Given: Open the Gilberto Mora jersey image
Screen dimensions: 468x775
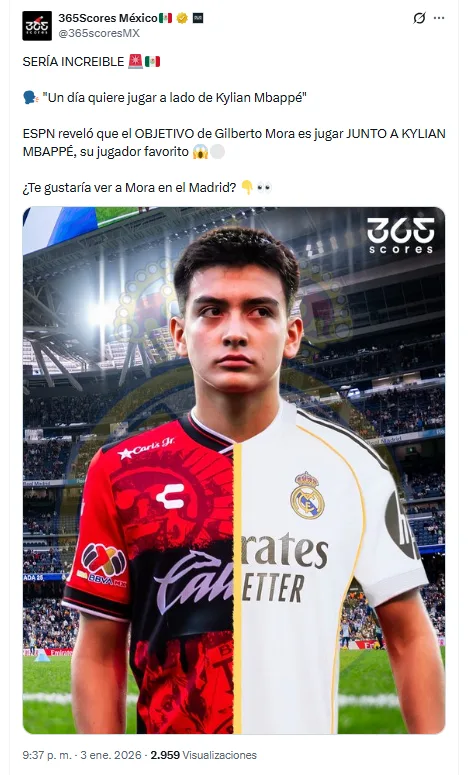Looking at the screenshot, I should point(234,470).
